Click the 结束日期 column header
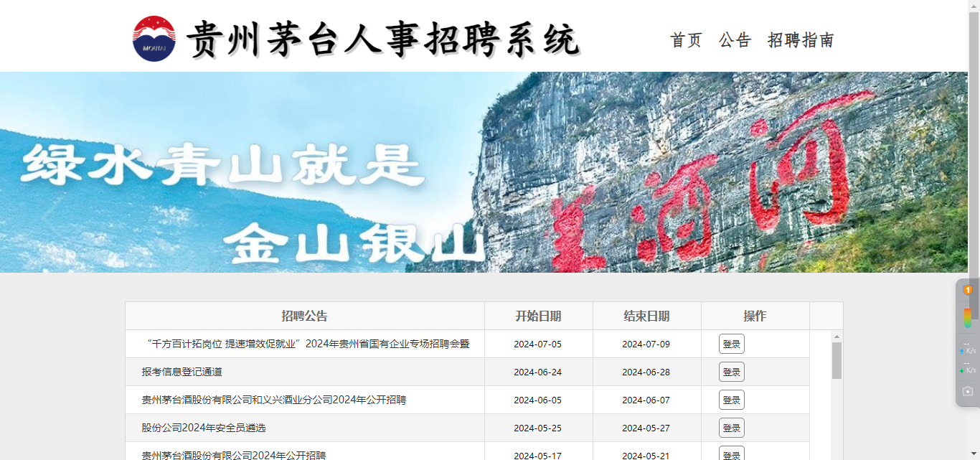This screenshot has width=980, height=460. coord(647,316)
